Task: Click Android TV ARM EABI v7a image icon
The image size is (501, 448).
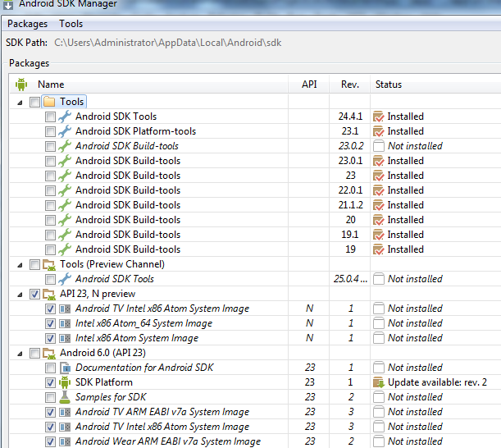Action: [65, 412]
